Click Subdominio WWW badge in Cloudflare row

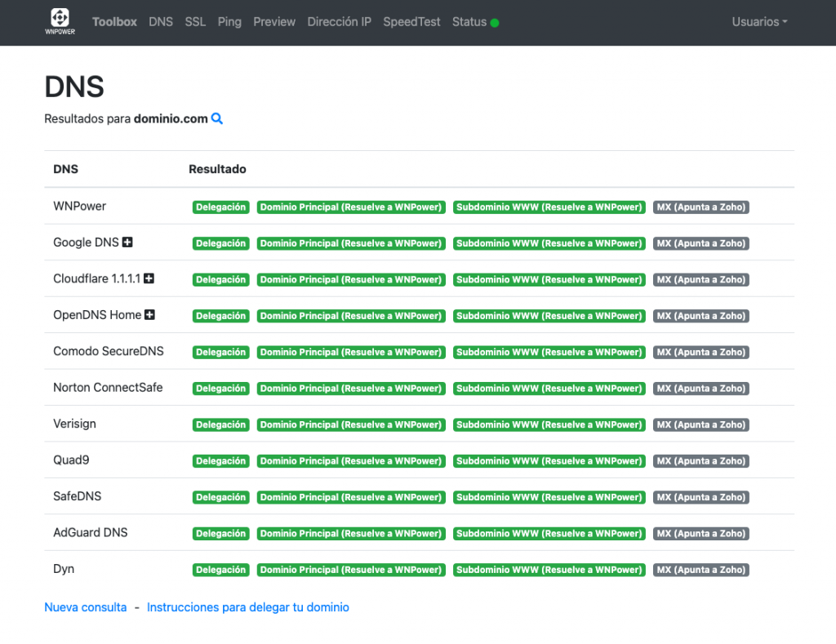pyautogui.click(x=549, y=279)
